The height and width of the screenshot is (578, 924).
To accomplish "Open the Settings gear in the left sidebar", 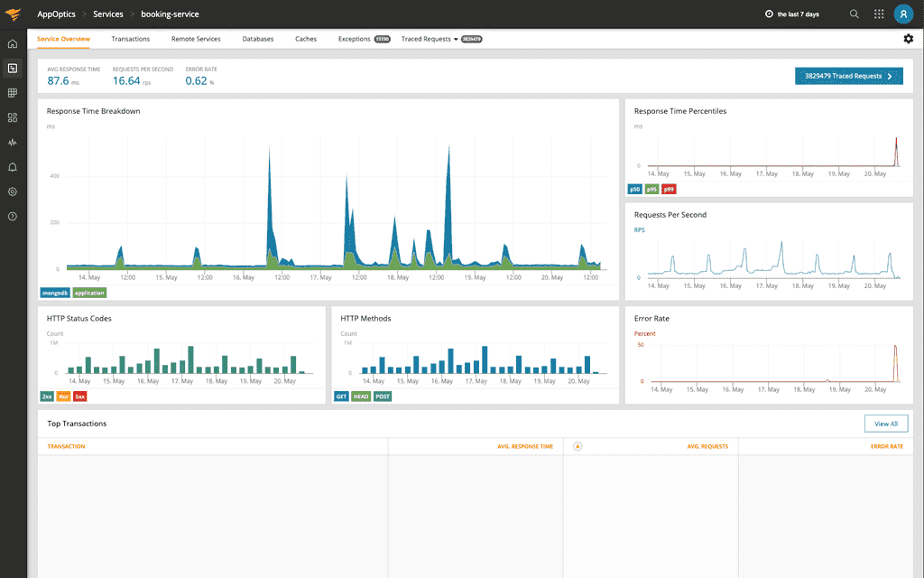I will click(12, 191).
